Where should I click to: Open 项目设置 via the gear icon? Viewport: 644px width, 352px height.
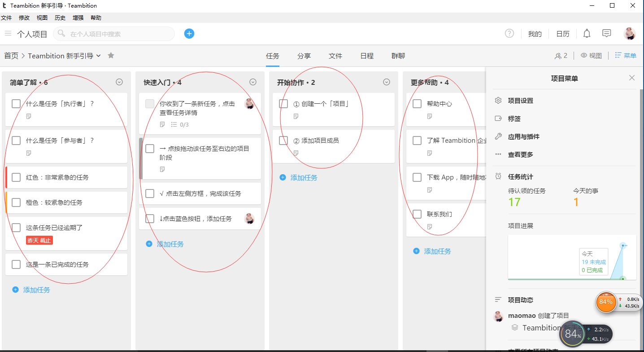[498, 101]
